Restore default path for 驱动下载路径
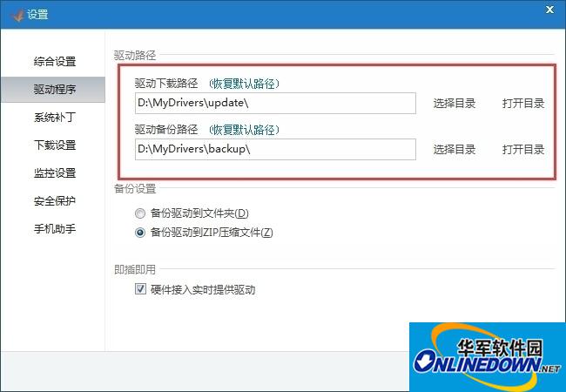Image resolution: width=566 pixels, height=392 pixels. 245,84
